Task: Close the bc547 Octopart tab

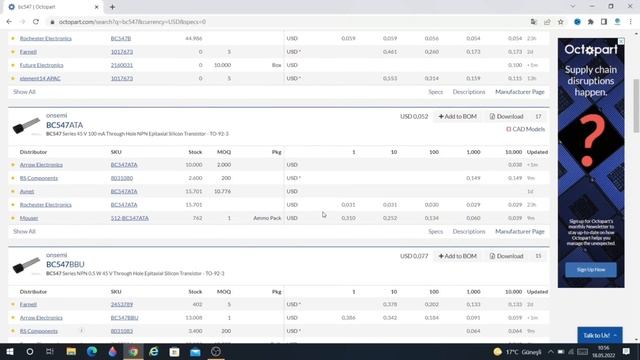Action: pos(96,7)
